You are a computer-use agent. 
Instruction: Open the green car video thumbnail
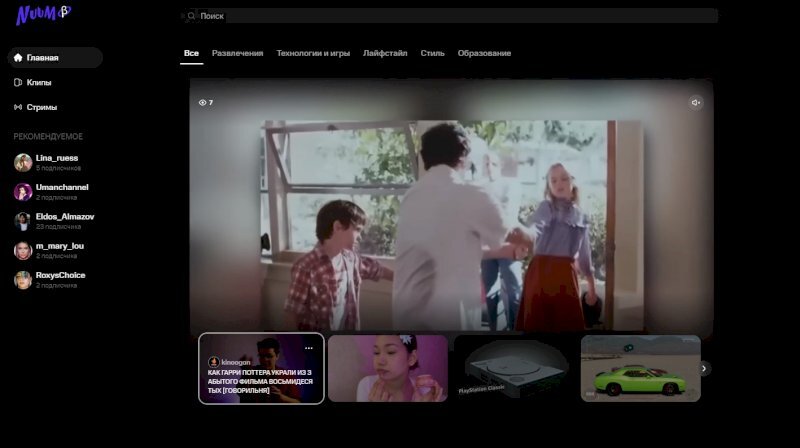641,368
